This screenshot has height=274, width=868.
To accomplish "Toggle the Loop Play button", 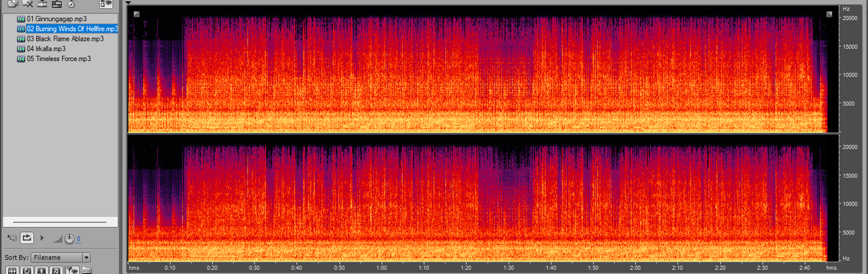I will pyautogui.click(x=27, y=238).
